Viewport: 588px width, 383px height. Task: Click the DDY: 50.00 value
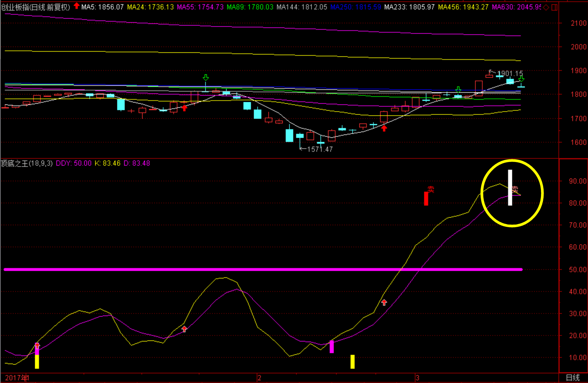pyautogui.click(x=74, y=164)
